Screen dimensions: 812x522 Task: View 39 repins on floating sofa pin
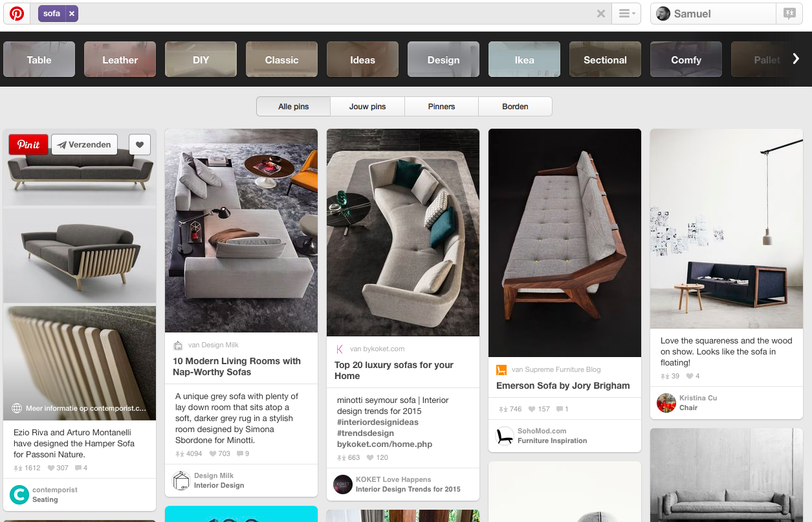coord(670,376)
